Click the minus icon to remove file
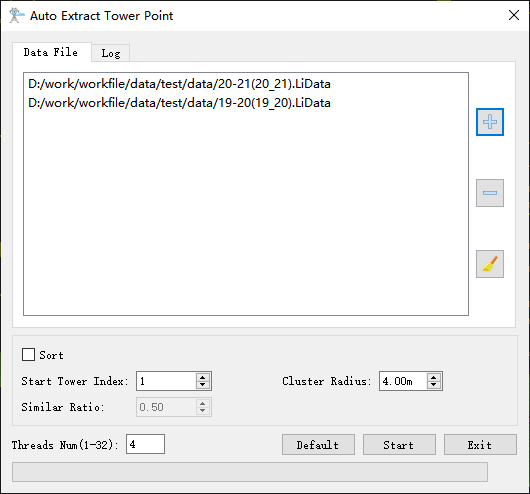This screenshot has height=494, width=530. point(490,193)
